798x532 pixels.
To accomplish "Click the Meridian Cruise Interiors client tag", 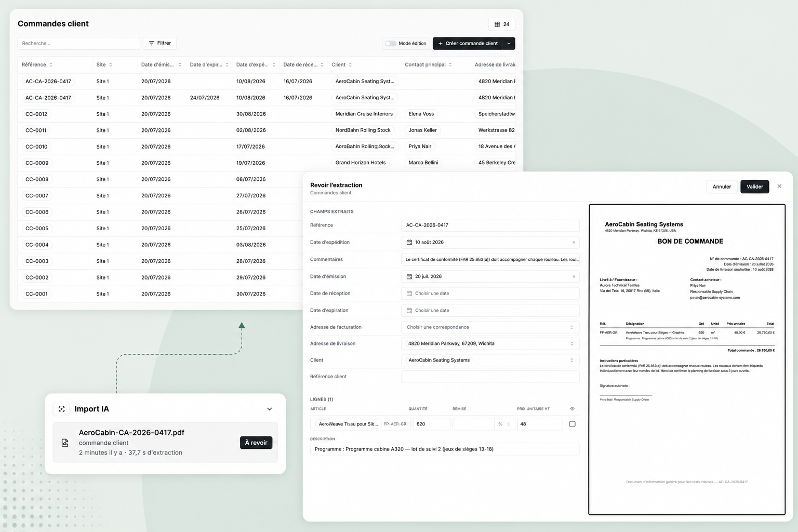I will [x=364, y=114].
